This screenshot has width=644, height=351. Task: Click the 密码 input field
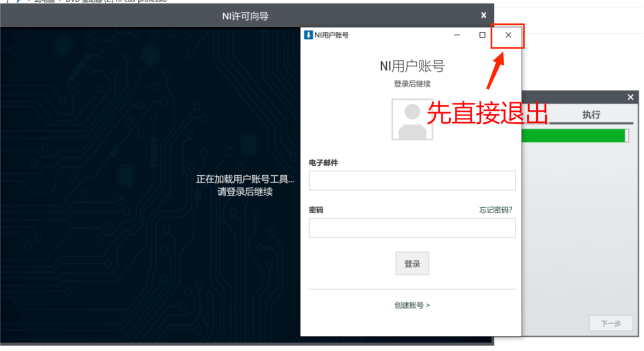[x=412, y=228]
